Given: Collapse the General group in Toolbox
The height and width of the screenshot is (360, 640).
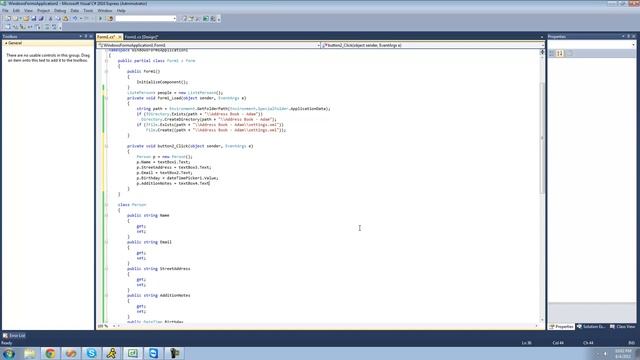Looking at the screenshot, I should tap(6, 43).
